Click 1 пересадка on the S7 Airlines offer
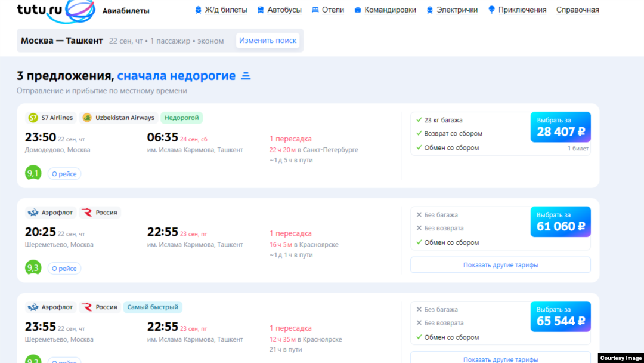 click(x=290, y=139)
